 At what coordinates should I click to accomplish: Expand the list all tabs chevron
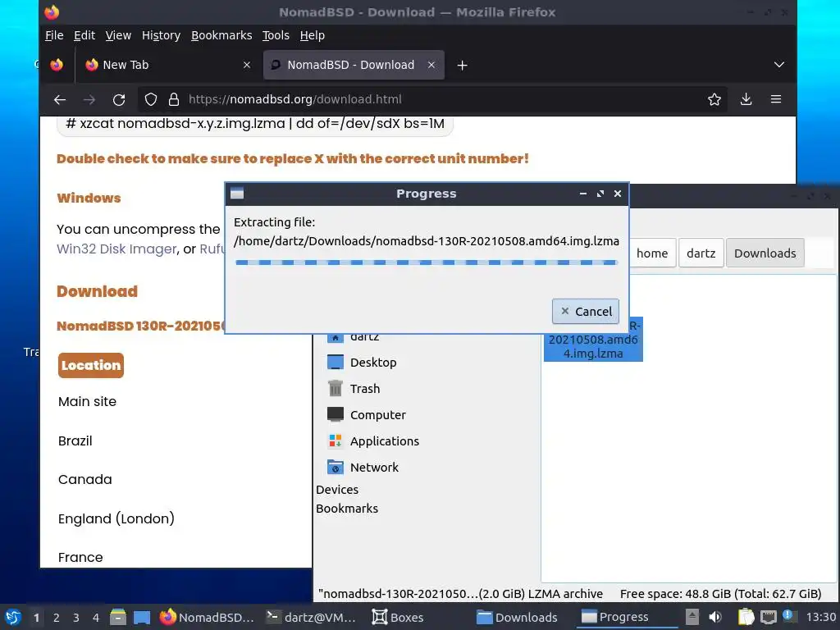[x=779, y=65]
